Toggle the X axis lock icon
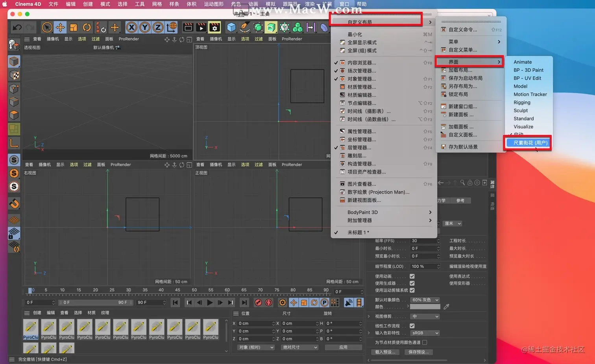This screenshot has width=595, height=364. coord(132,27)
